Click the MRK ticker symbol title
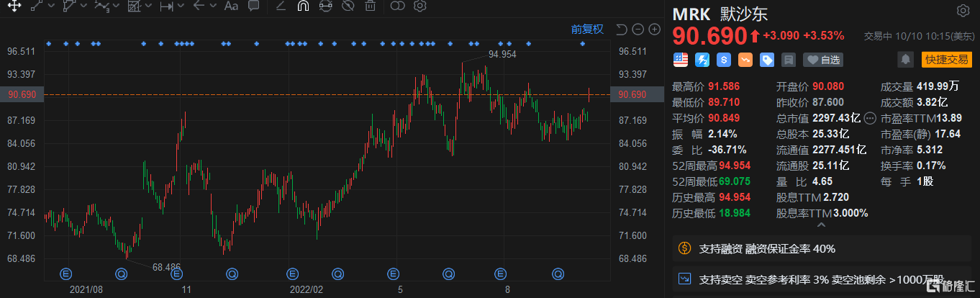 point(691,14)
